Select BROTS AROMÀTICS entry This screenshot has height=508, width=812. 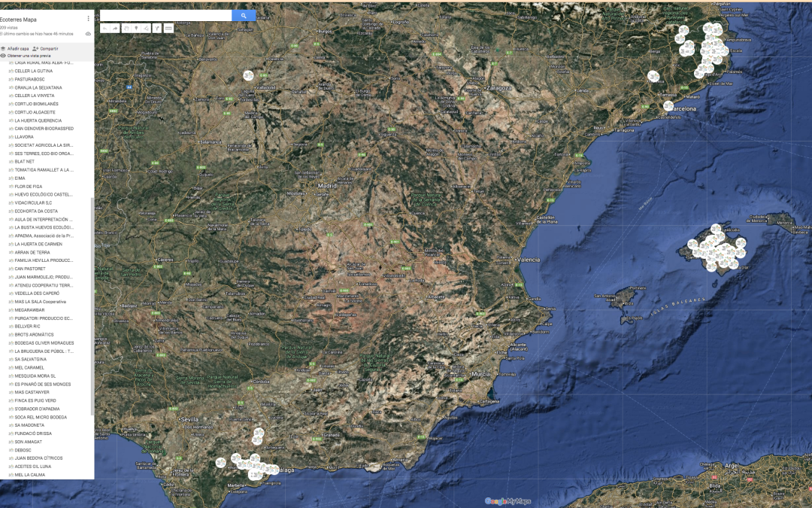click(x=34, y=335)
